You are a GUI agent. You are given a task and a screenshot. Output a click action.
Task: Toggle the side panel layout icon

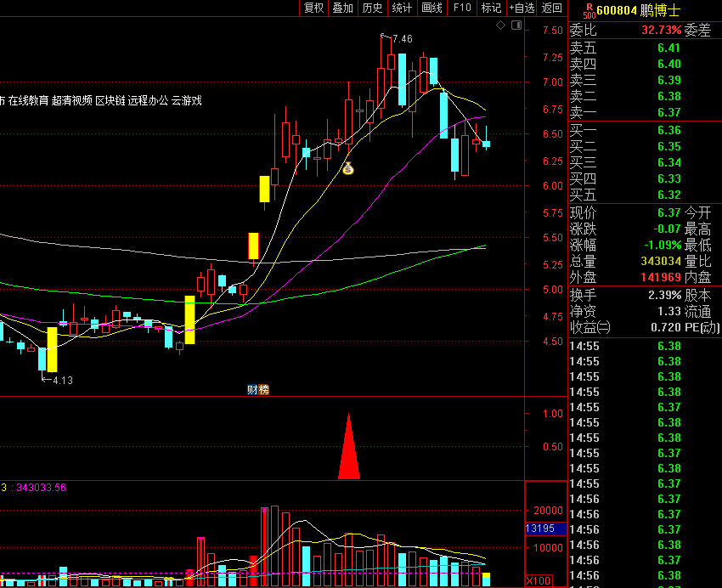coord(516,25)
